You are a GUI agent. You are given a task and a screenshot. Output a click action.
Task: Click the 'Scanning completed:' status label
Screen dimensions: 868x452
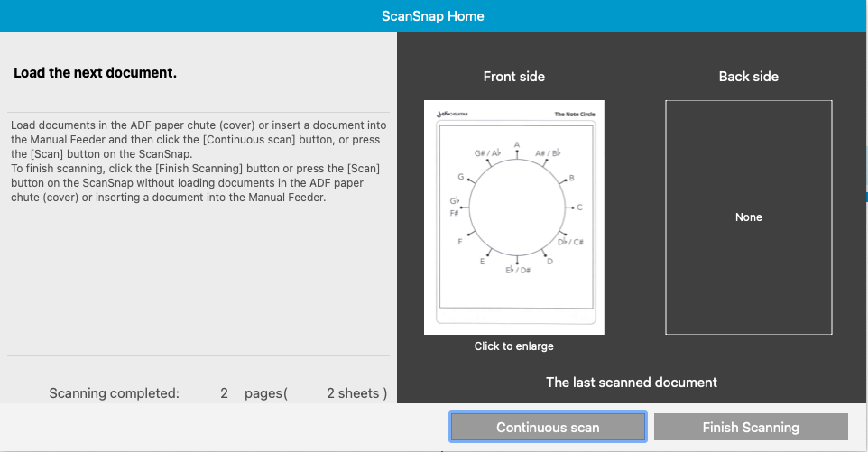(x=114, y=393)
